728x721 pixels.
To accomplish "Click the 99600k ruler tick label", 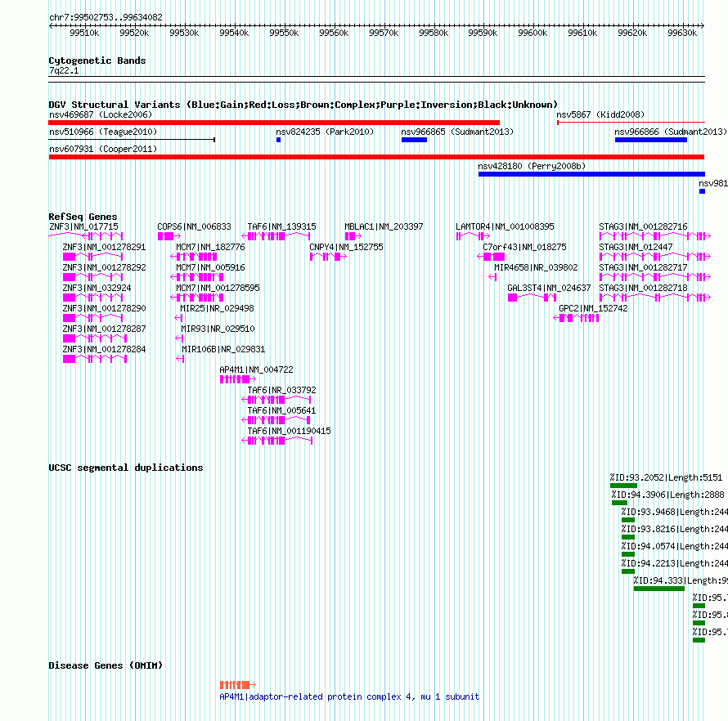I will pos(533,33).
